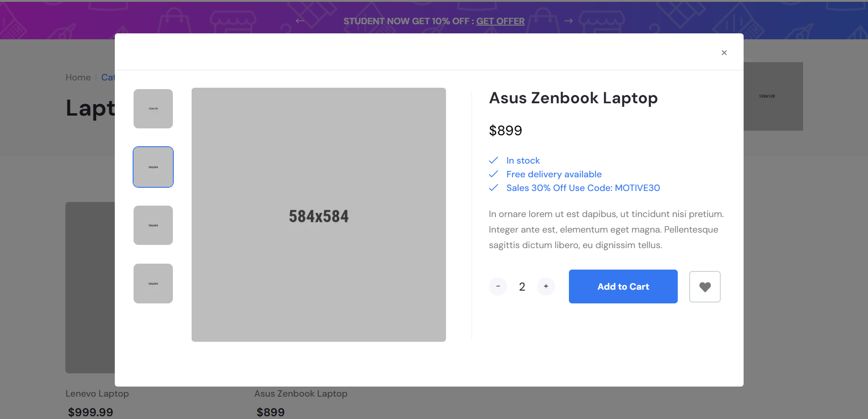Open Asus Zenbook Laptop listing below modal

301,393
